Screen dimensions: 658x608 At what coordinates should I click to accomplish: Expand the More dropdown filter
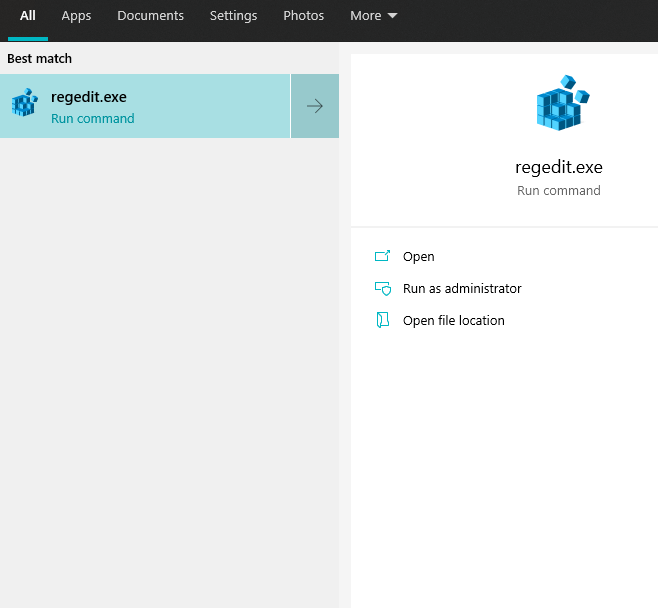[x=373, y=16]
